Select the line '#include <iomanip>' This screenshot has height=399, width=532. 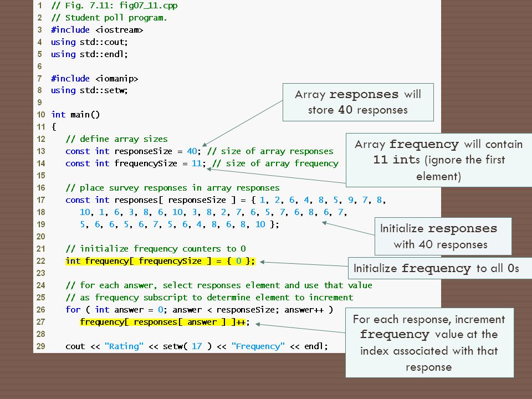pos(95,79)
